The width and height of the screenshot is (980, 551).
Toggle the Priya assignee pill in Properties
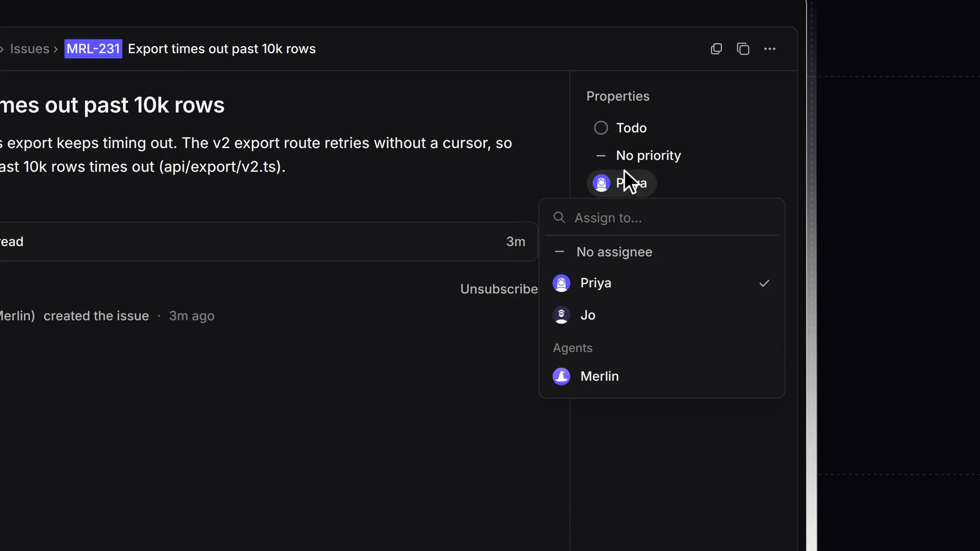622,183
